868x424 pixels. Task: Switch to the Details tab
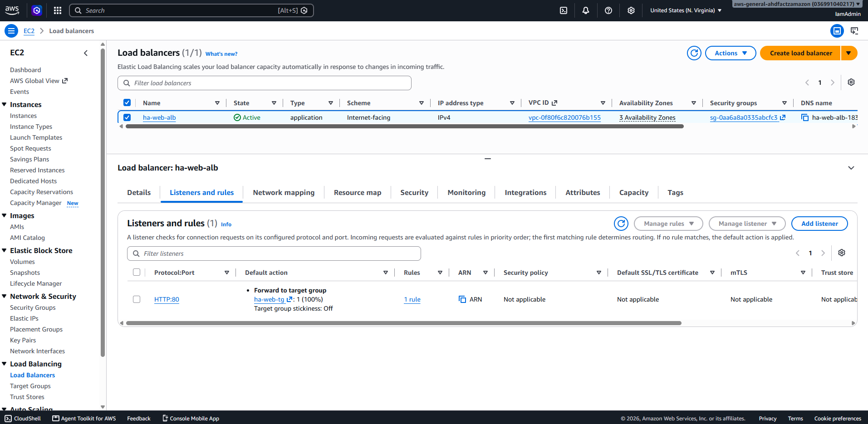pos(139,192)
